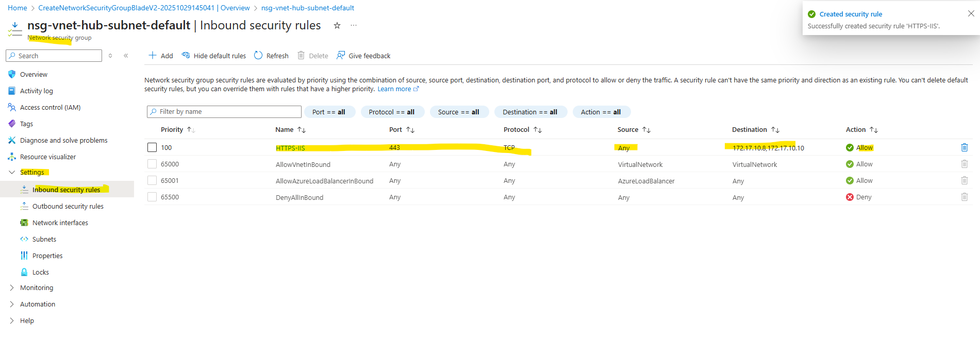Tick the checkbox for priority 100 rule

coord(152,147)
